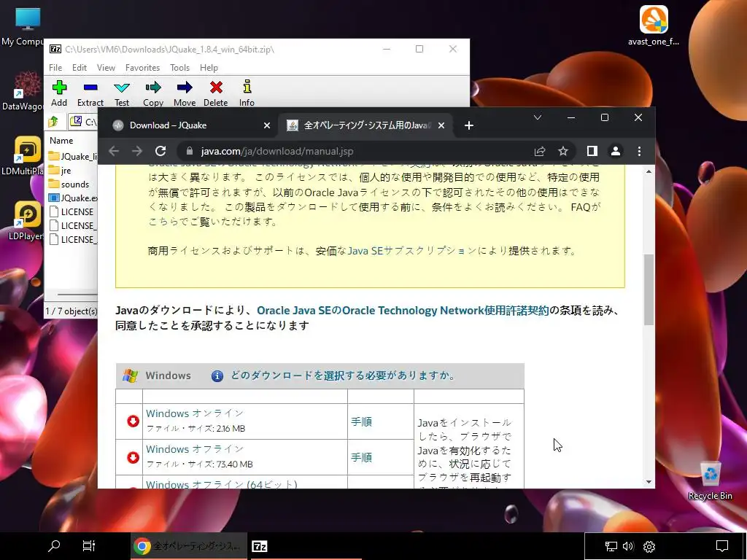Screen dimensions: 747x560
Task: Open volume control in system tray
Action: (628, 546)
